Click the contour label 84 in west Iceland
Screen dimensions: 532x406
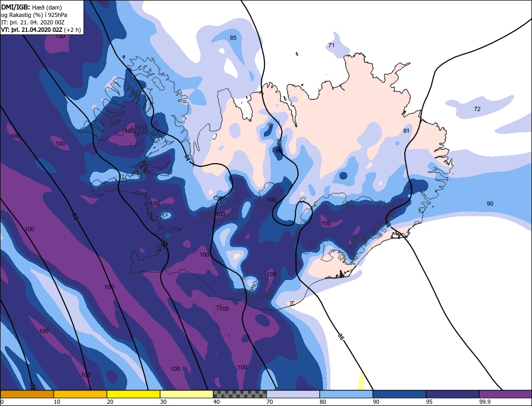point(187,157)
